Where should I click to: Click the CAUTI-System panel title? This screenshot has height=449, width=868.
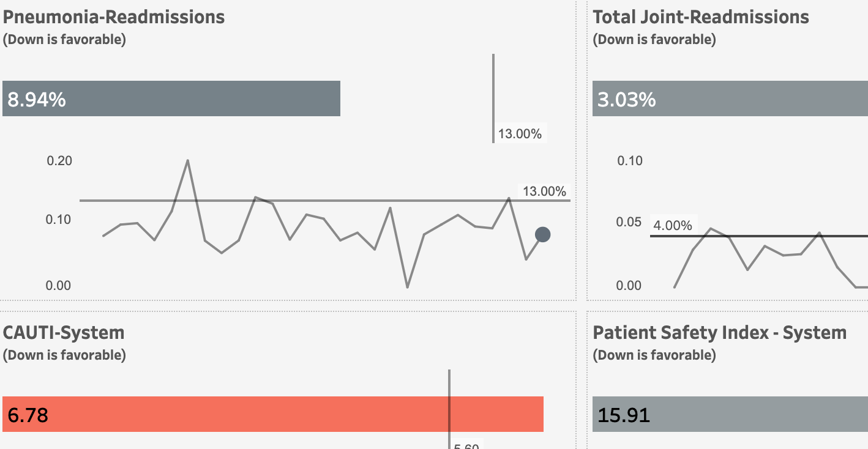pyautogui.click(x=64, y=332)
